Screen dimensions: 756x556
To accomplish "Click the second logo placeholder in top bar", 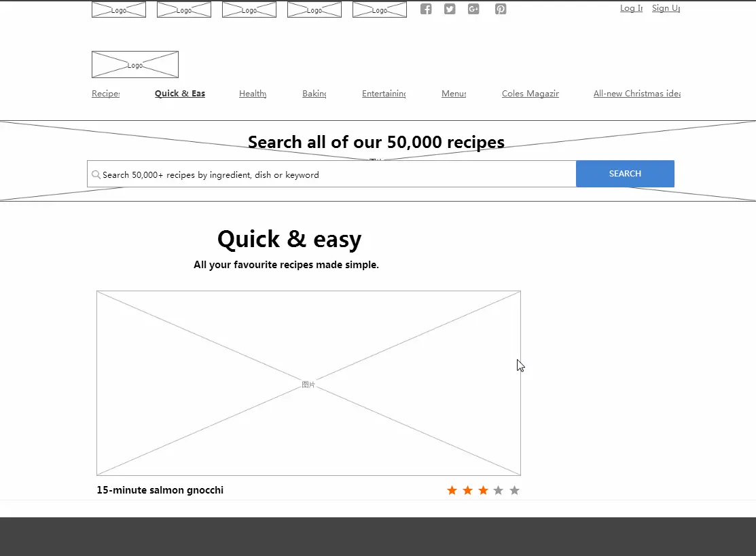I will 183,10.
